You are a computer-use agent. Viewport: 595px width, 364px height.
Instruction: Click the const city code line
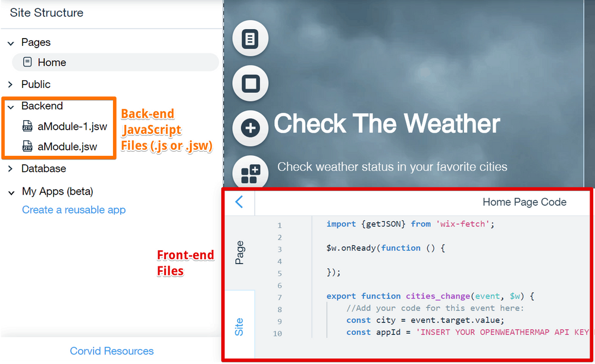point(425,320)
